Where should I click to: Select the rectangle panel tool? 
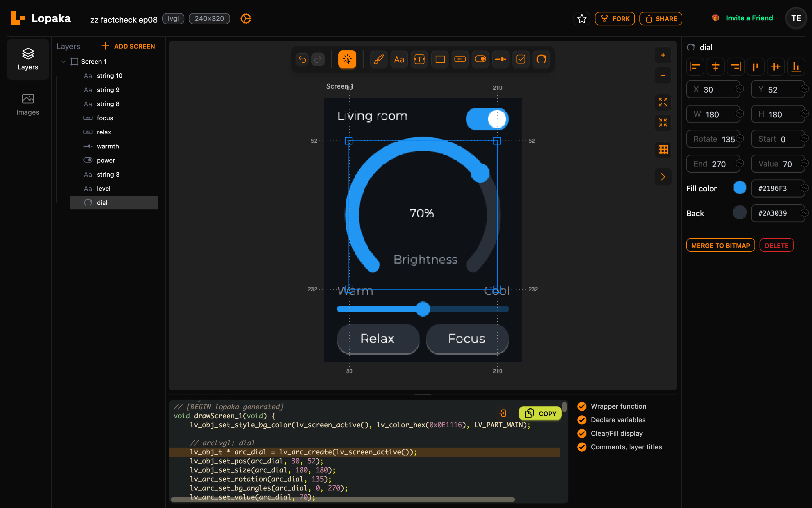pos(440,60)
